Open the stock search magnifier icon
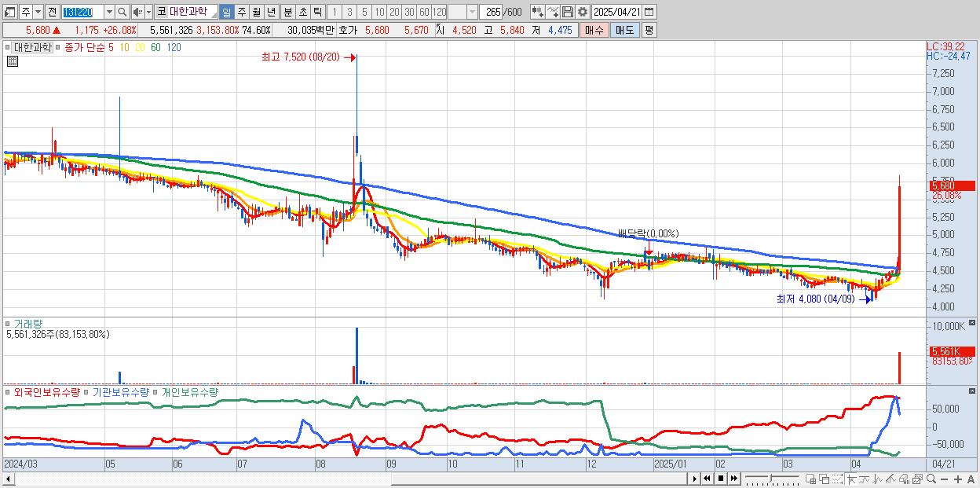 click(122, 12)
